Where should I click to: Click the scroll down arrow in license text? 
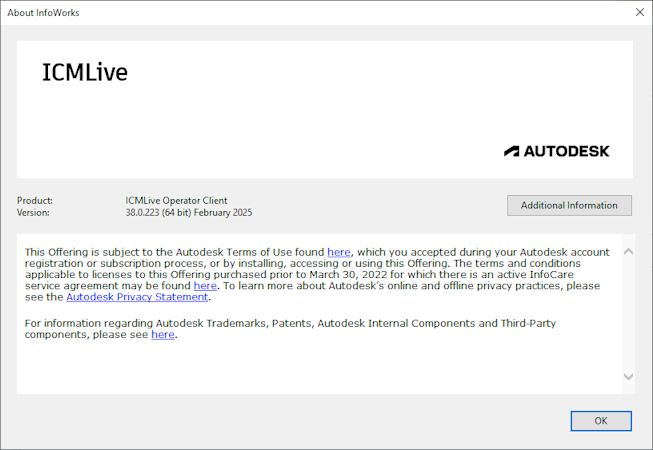coord(628,376)
